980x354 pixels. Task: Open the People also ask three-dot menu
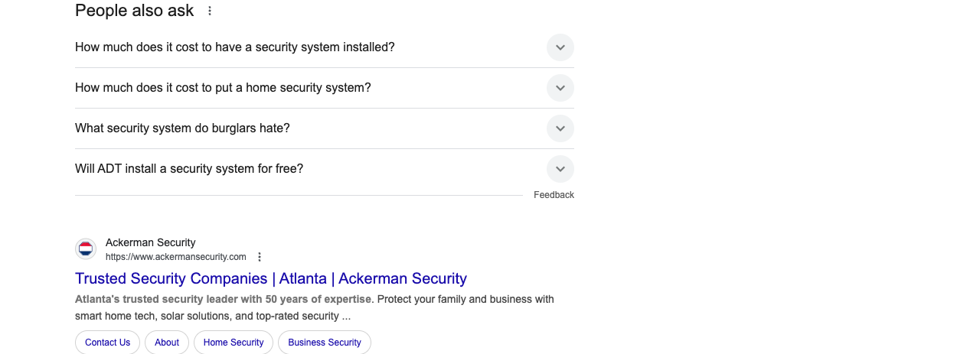(x=210, y=11)
